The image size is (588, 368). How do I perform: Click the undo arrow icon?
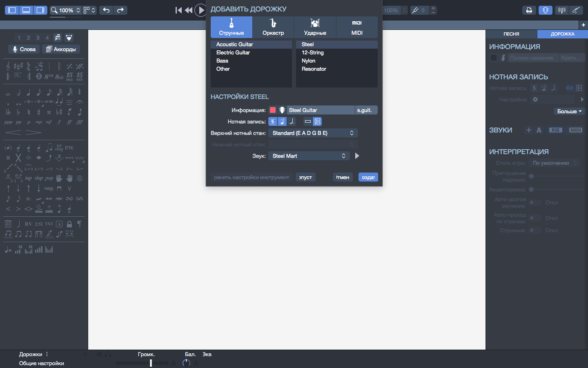106,10
